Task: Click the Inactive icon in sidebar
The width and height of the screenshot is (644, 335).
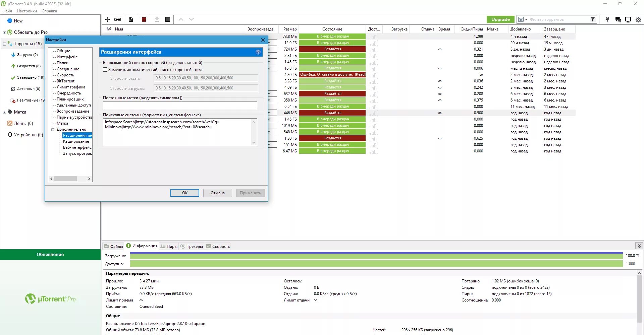Action: point(13,100)
